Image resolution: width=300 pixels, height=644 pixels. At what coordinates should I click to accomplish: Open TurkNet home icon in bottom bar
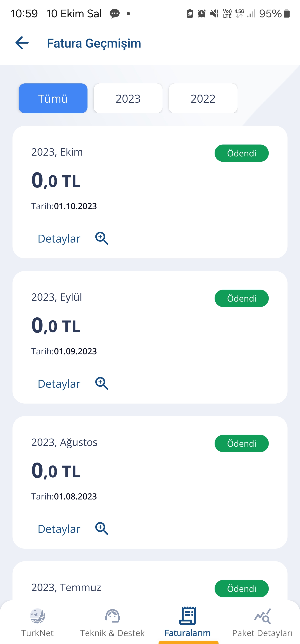pyautogui.click(x=37, y=616)
